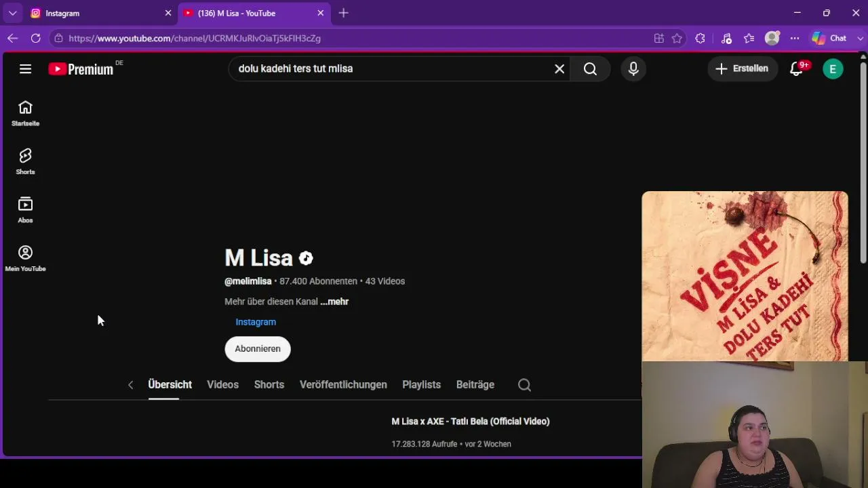Image resolution: width=868 pixels, height=488 pixels.
Task: Click the verified badge next to M Lisa
Action: pos(306,258)
